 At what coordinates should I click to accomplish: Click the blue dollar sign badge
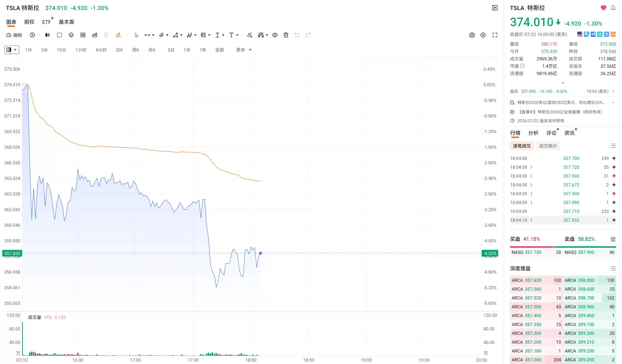pos(606,34)
